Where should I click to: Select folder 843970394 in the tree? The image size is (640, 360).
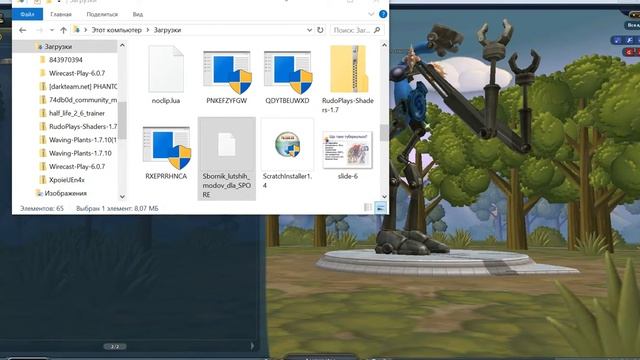click(65, 60)
